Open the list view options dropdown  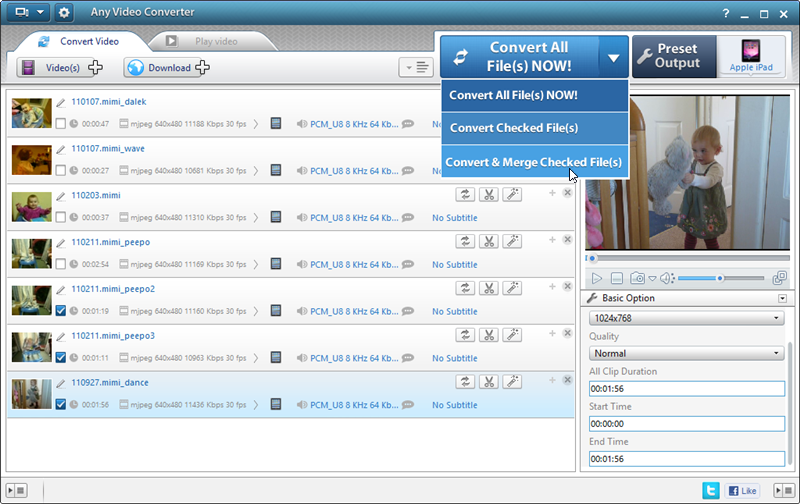point(416,67)
